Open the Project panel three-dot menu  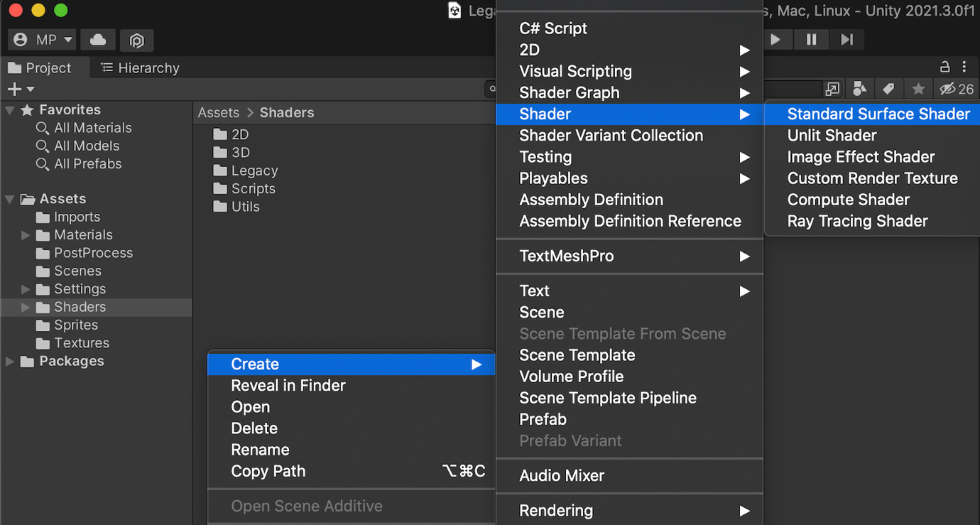tap(964, 67)
